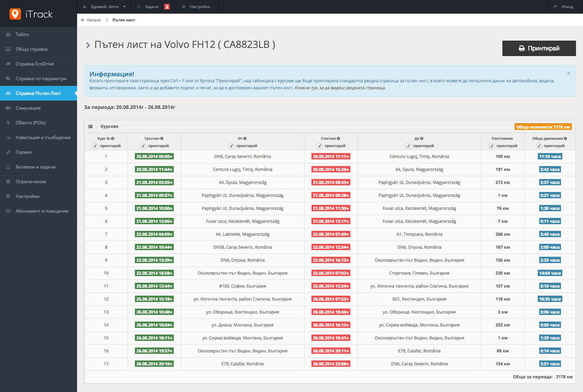Click the Обекти (POIs) pin icon

click(8, 123)
